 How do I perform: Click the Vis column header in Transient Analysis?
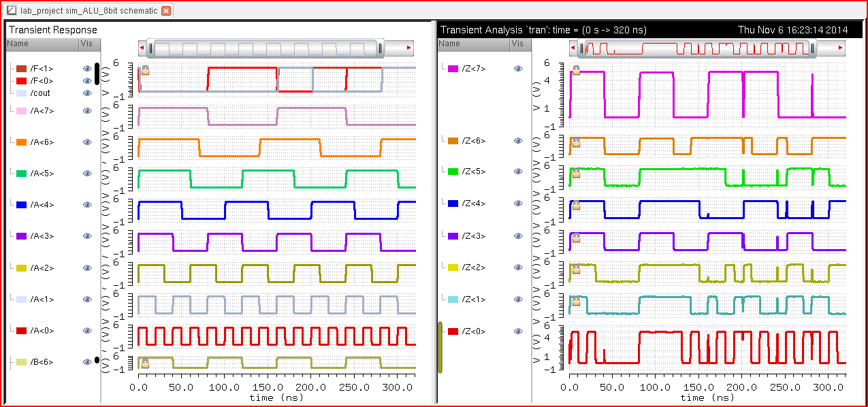click(x=518, y=44)
